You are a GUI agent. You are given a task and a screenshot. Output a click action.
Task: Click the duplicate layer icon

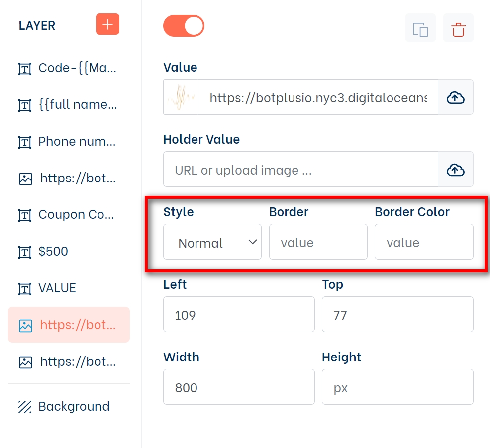420,28
